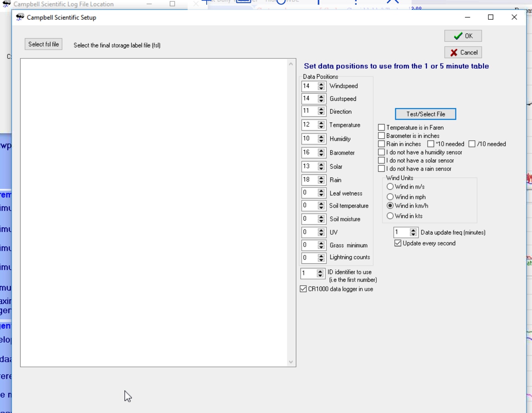Click the Barometer position value field
Image resolution: width=532 pixels, height=413 pixels.
[x=310, y=152]
